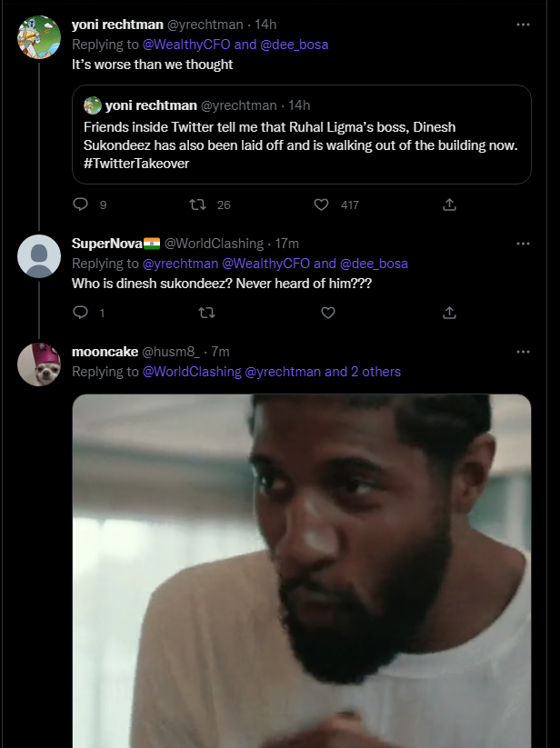Retweet yoni rechtman's tweet with 26 retweets
Viewport: 560px width, 748px height.
click(194, 204)
